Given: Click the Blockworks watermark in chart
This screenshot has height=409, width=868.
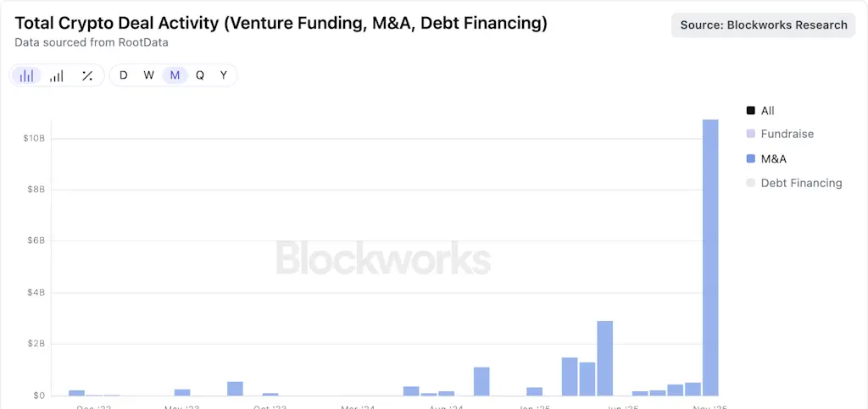Looking at the screenshot, I should [383, 258].
